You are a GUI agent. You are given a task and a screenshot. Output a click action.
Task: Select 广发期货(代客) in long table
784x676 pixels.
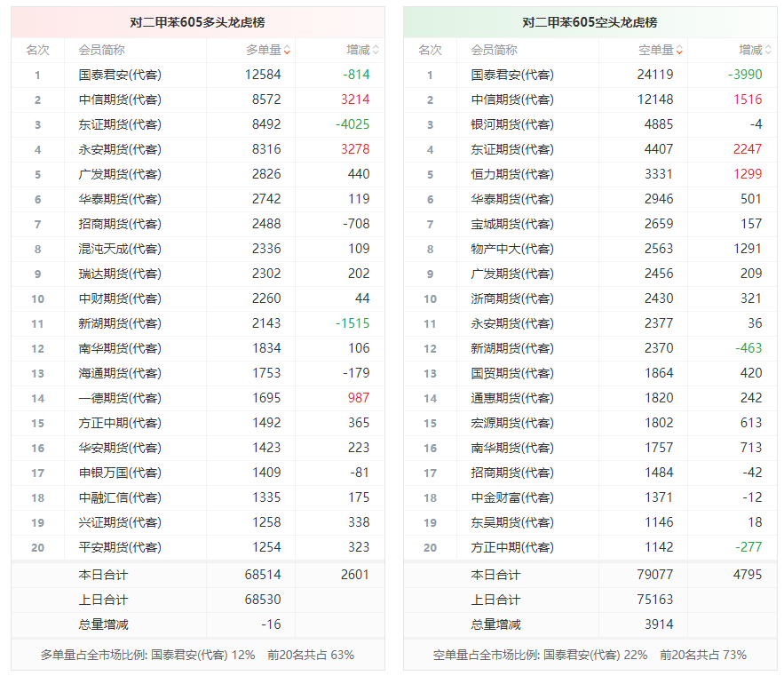120,175
